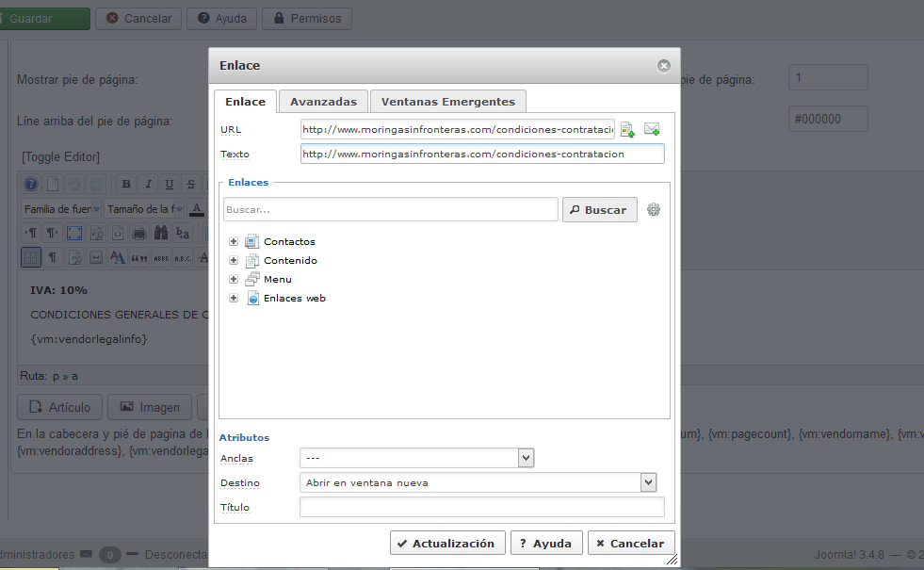Expand the Enlaces web tree node
The height and width of the screenshot is (570, 924).
(x=234, y=298)
